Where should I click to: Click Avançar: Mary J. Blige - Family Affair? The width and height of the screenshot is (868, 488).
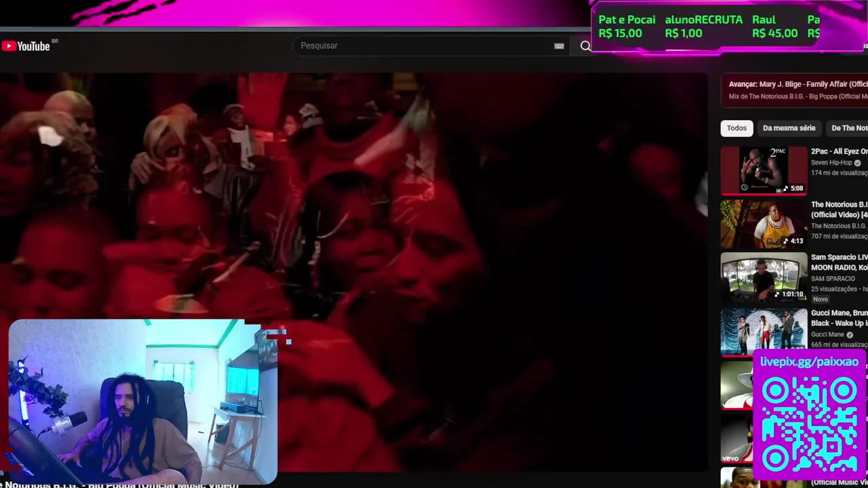pos(798,84)
